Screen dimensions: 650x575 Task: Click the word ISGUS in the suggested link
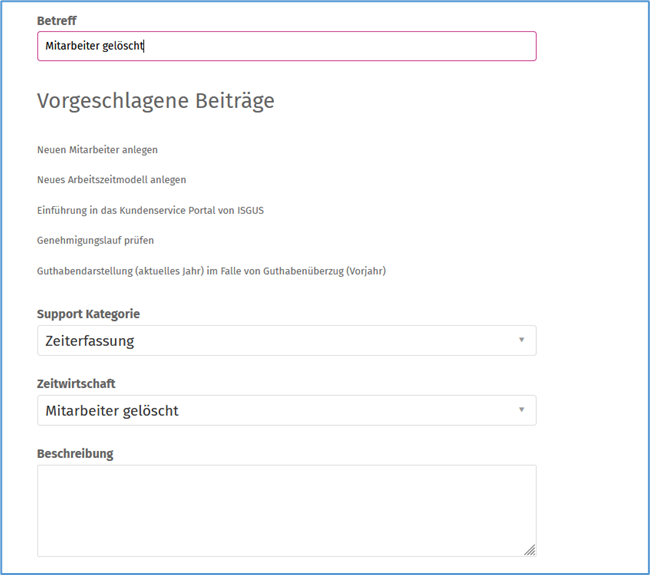pos(250,210)
